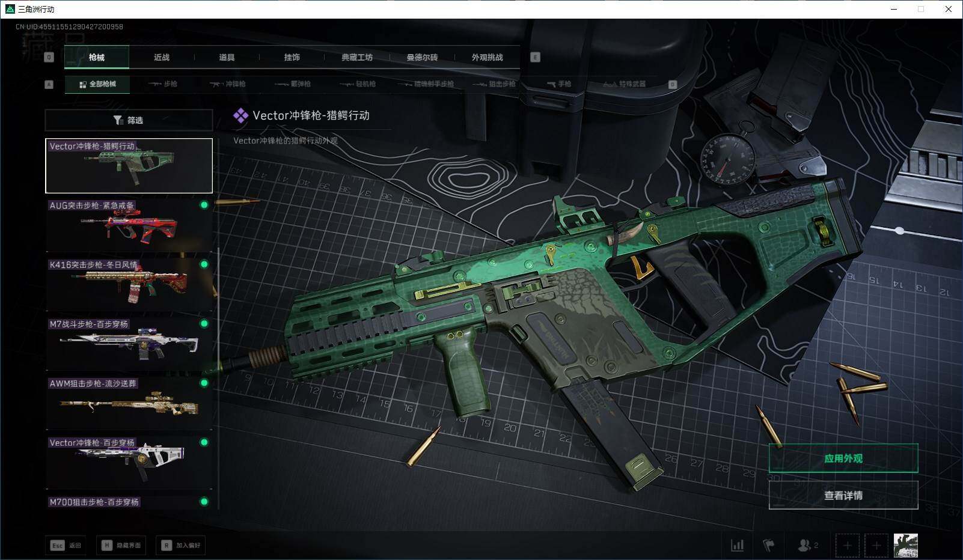Click the 应用外观 button
Screen dimensions: 963x560
pos(843,458)
